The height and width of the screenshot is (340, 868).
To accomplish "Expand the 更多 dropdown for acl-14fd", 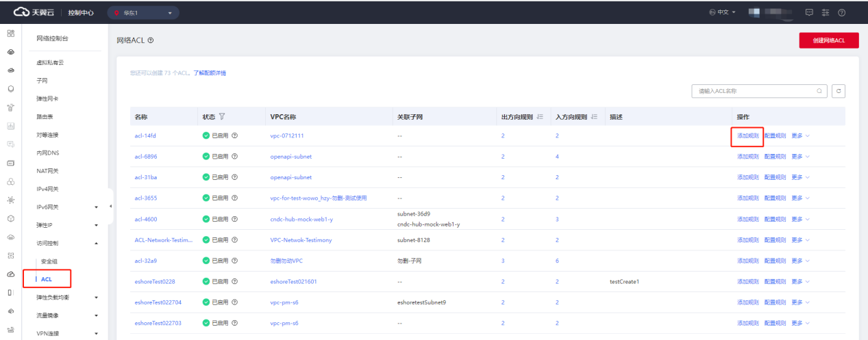I will [x=800, y=136].
